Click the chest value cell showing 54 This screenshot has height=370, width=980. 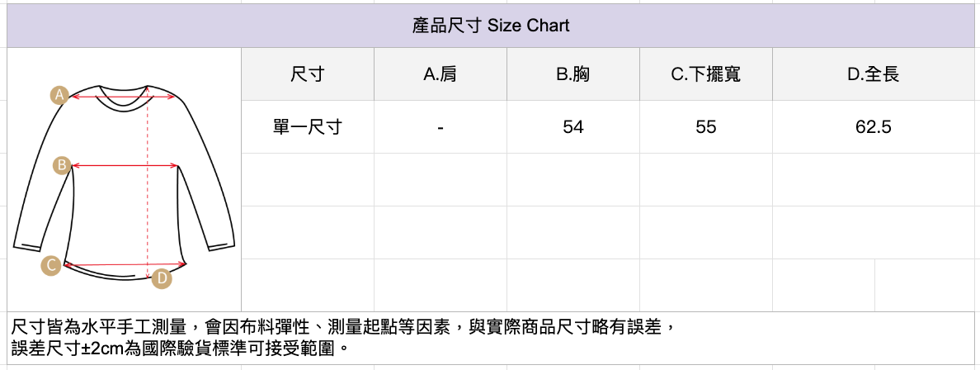(x=573, y=127)
